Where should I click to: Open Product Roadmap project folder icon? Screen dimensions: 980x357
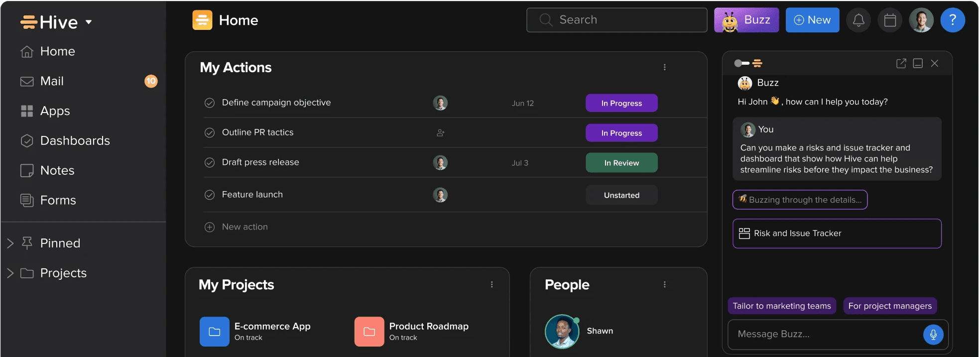(369, 332)
